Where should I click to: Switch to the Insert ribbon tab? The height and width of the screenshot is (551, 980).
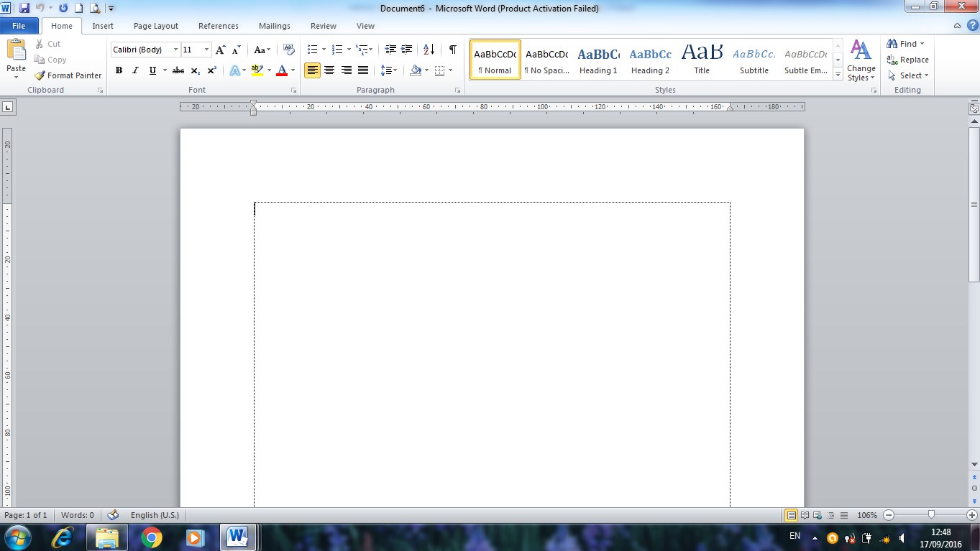[103, 25]
